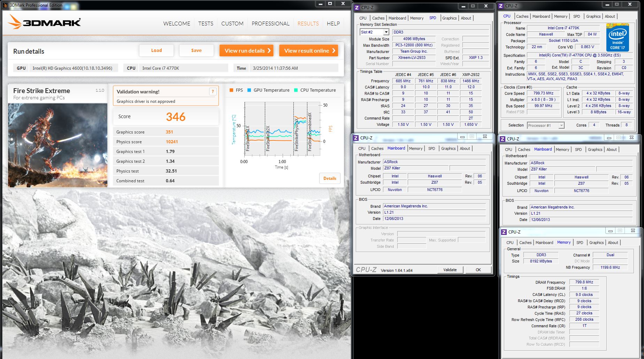This screenshot has height=359, width=644.
Task: Switch to Mainboard tab in top-right CPU-Z window
Action: pyautogui.click(x=541, y=16)
